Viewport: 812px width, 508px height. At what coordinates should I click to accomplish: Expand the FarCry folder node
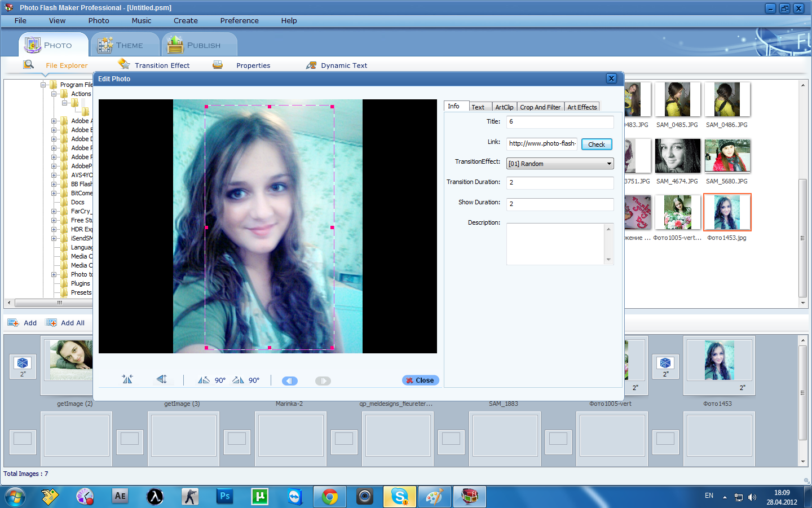54,211
